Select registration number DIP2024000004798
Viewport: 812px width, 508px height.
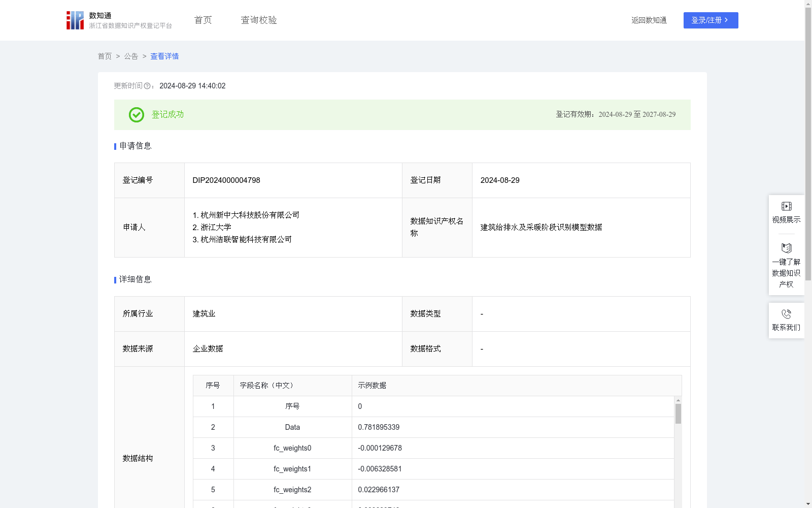(226, 180)
